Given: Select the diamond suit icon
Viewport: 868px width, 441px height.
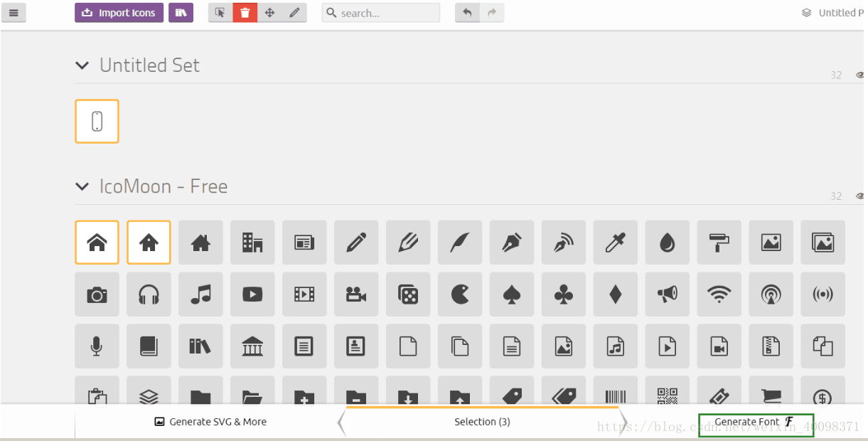Looking at the screenshot, I should click(x=616, y=294).
